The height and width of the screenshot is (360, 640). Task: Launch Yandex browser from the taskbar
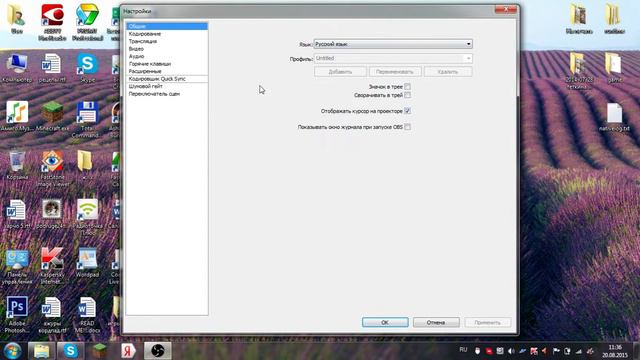coord(128,351)
